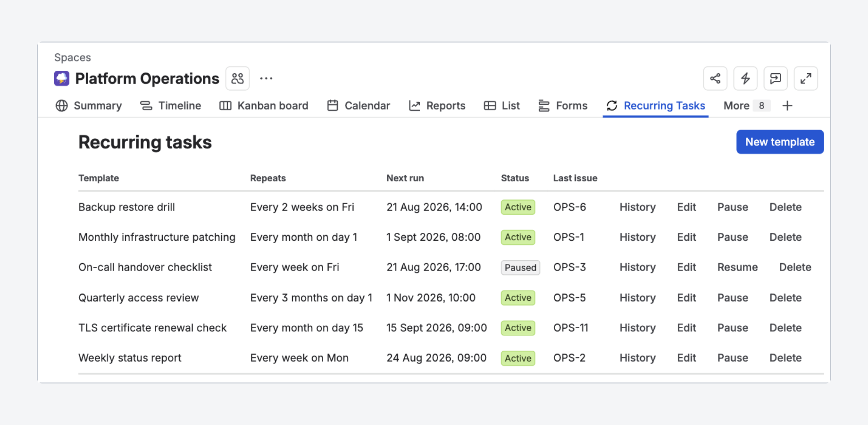Delete Monthly infrastructure patching template
Image resolution: width=868 pixels, height=425 pixels.
pos(786,237)
